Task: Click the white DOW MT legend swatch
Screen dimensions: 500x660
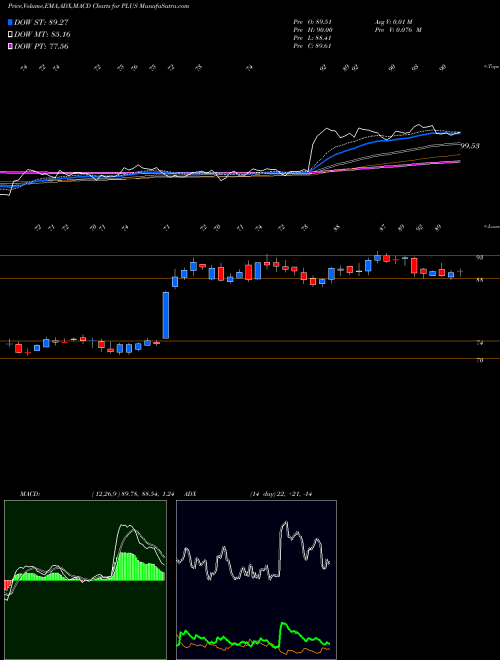Action: (x=10, y=35)
